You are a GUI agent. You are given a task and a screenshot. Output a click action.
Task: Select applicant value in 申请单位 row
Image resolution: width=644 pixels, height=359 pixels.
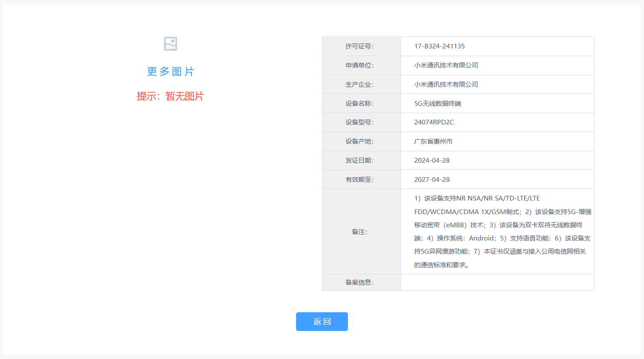click(446, 65)
